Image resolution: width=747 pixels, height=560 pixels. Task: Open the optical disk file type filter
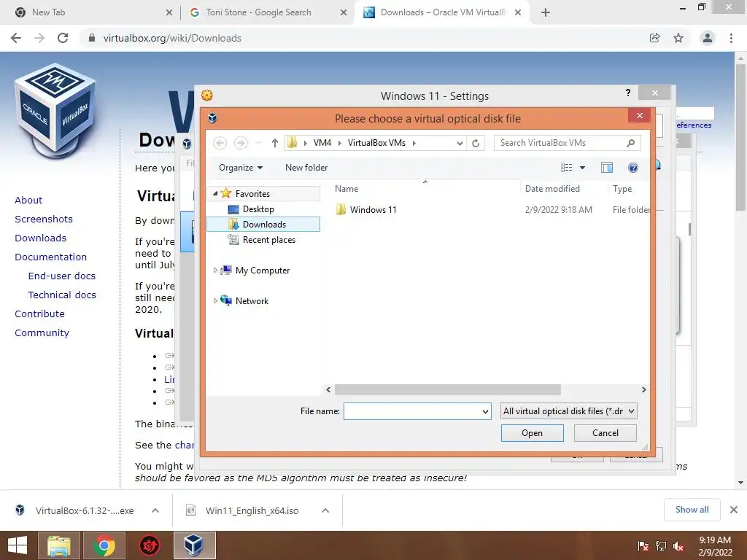coord(568,411)
